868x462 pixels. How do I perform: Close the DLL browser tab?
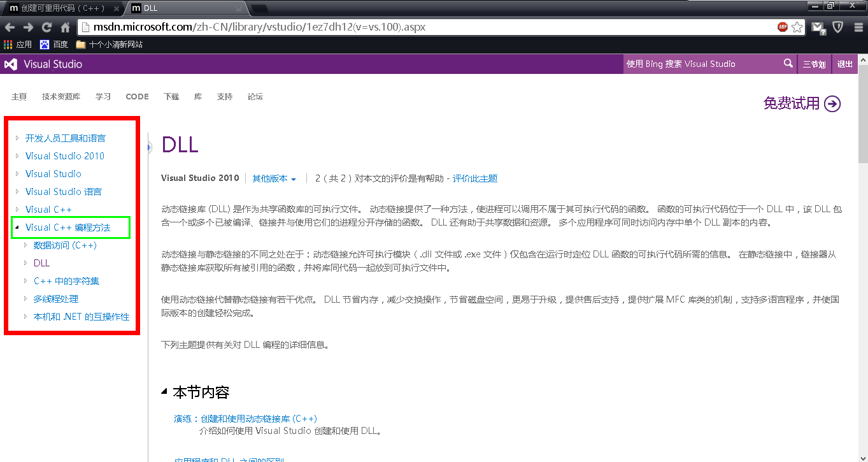click(x=239, y=8)
